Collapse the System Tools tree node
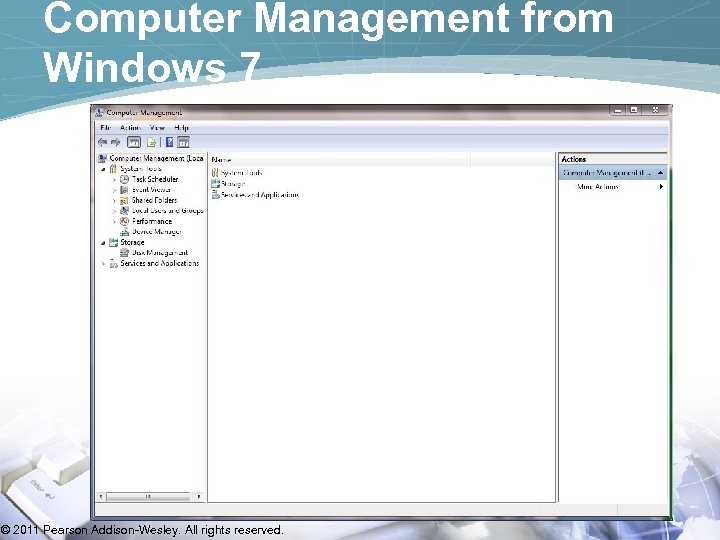This screenshot has height=540, width=720. coord(103,169)
